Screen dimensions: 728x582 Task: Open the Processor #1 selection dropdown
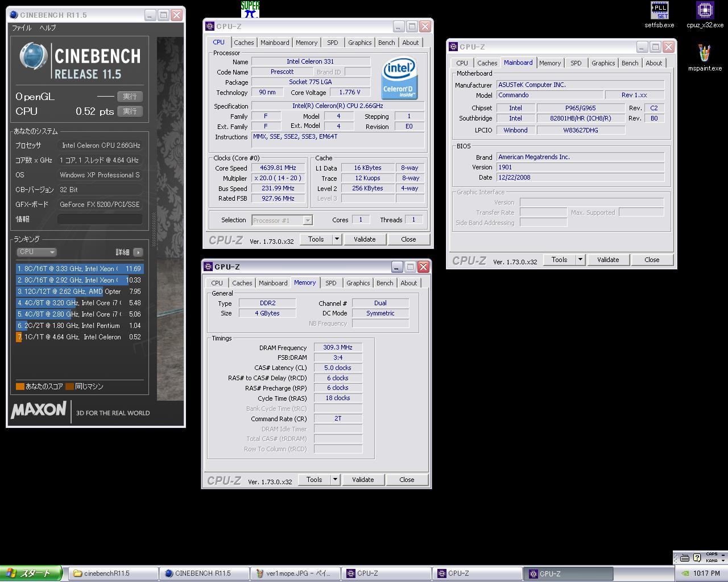pos(282,221)
